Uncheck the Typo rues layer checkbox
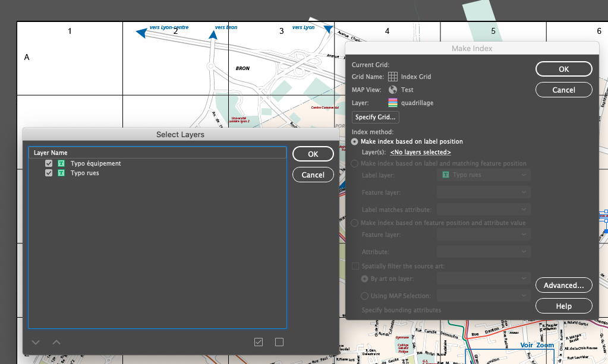The height and width of the screenshot is (364, 608). click(49, 173)
